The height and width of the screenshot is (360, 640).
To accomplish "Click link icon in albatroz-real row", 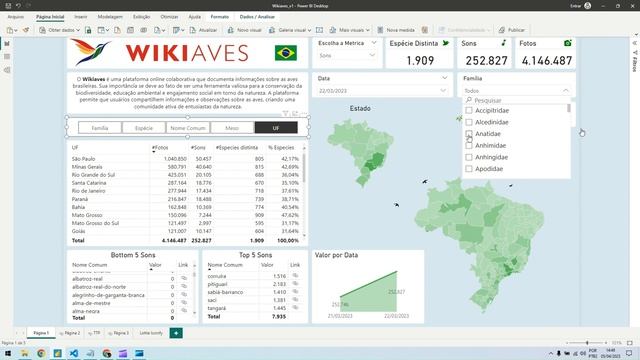I will (184, 278).
